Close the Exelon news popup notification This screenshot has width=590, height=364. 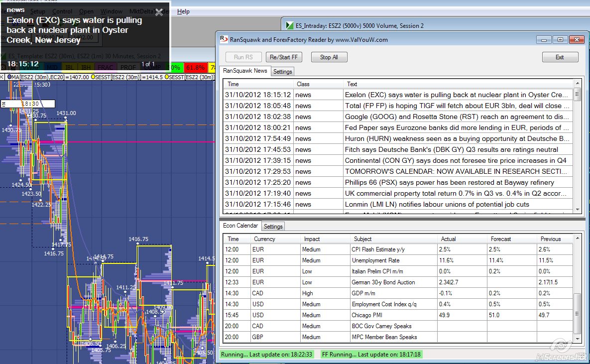pyautogui.click(x=159, y=12)
